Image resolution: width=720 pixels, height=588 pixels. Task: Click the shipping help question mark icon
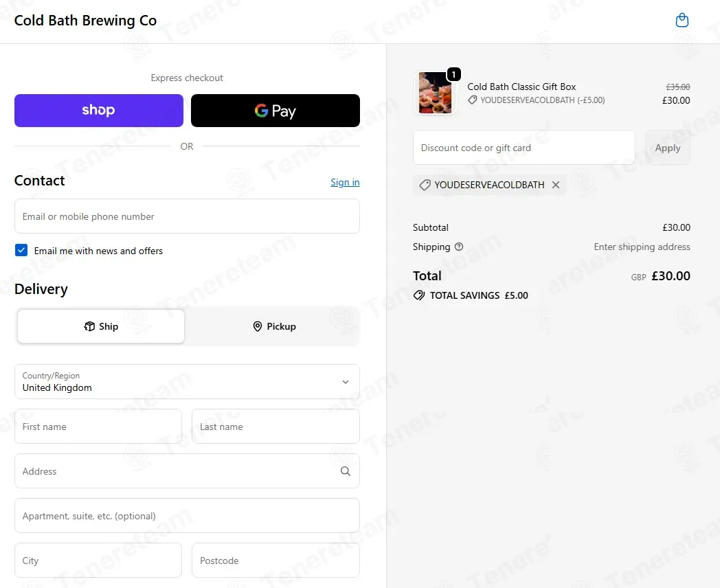(x=459, y=247)
